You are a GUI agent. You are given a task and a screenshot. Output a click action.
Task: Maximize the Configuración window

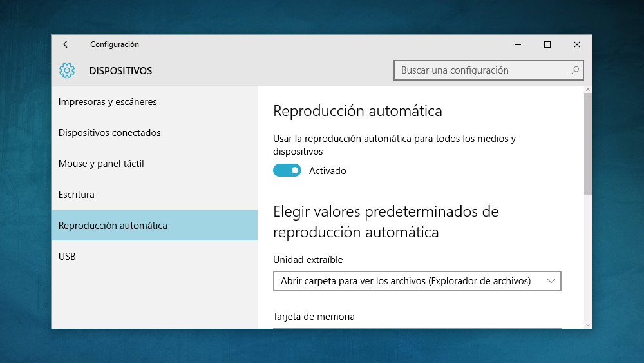[547, 44]
